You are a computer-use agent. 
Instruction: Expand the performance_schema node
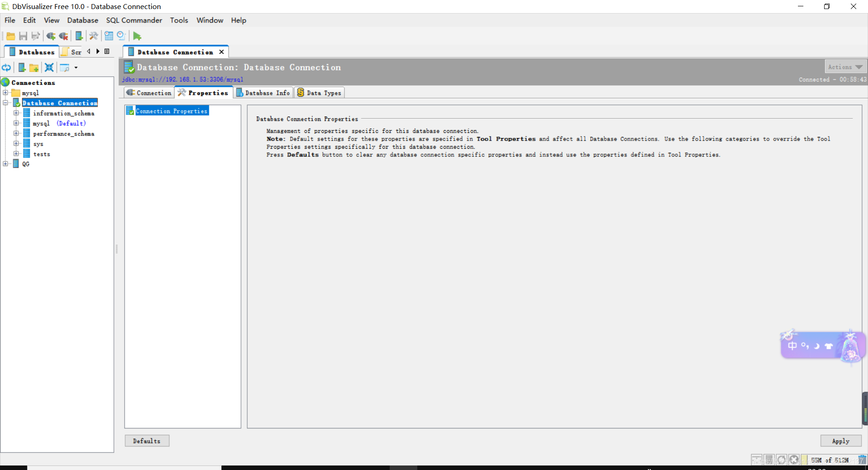pyautogui.click(x=16, y=133)
